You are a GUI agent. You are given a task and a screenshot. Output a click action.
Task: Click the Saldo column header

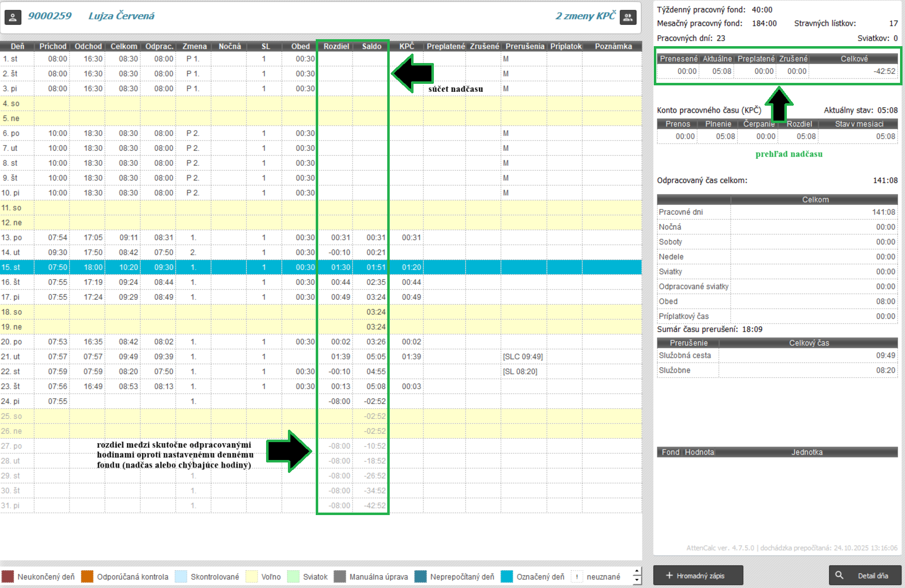click(x=371, y=46)
